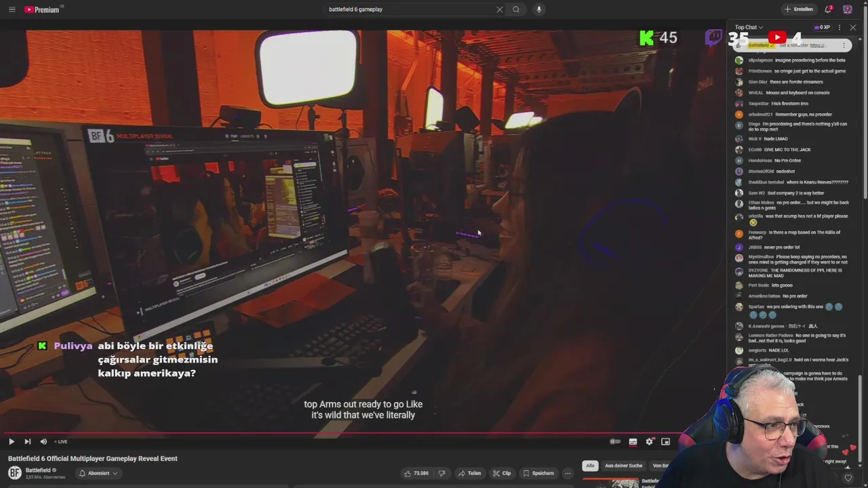This screenshot has height=488, width=868.
Task: Open the pinned Battlefield message menu
Action: 844,45
